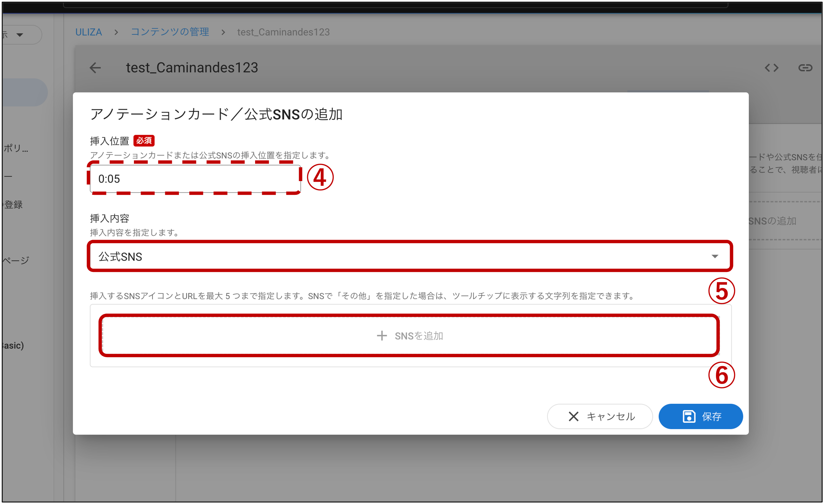Click the test_Caminandes123 breadcrumb text

pos(283,32)
